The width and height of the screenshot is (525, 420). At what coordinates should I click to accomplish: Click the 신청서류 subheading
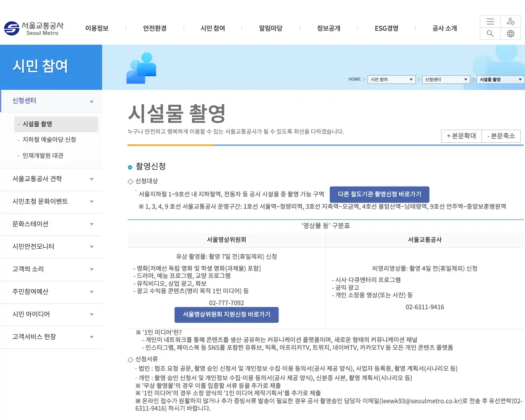point(146,359)
